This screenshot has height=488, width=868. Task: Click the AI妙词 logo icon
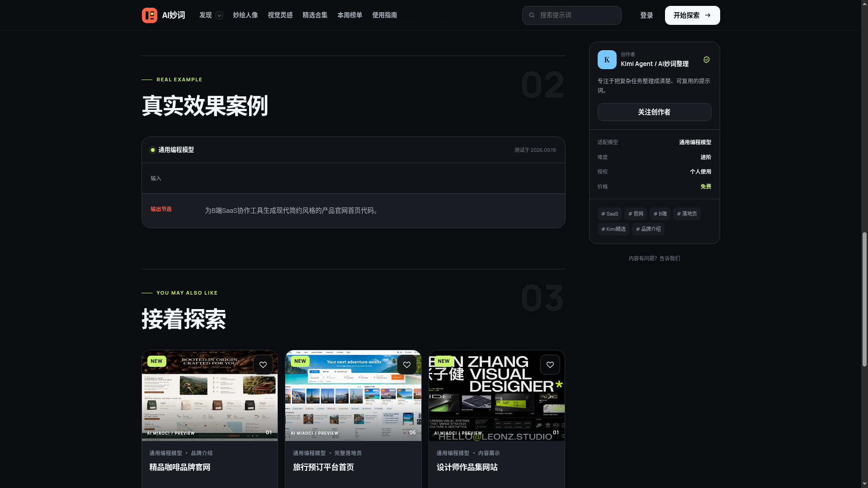pyautogui.click(x=150, y=15)
